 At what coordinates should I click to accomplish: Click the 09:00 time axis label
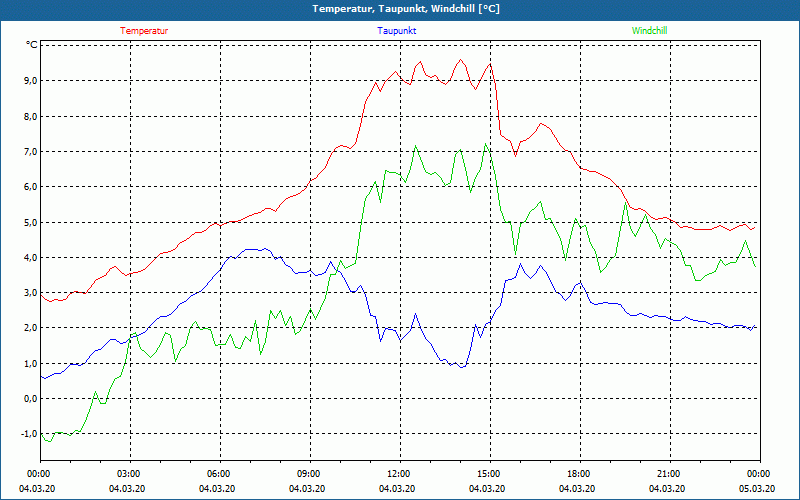tap(310, 474)
